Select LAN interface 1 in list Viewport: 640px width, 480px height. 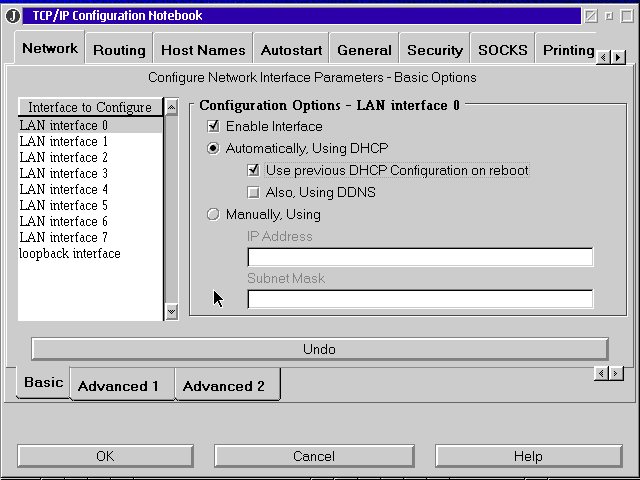(x=90, y=141)
